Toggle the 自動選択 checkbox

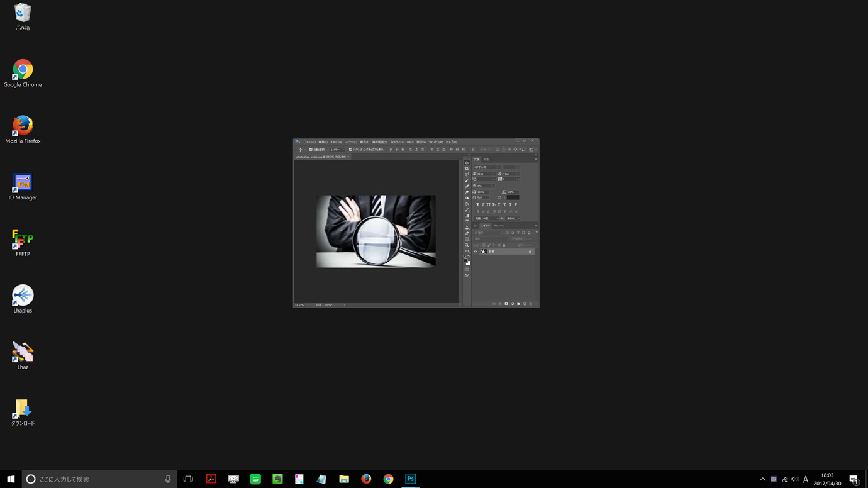pyautogui.click(x=311, y=150)
